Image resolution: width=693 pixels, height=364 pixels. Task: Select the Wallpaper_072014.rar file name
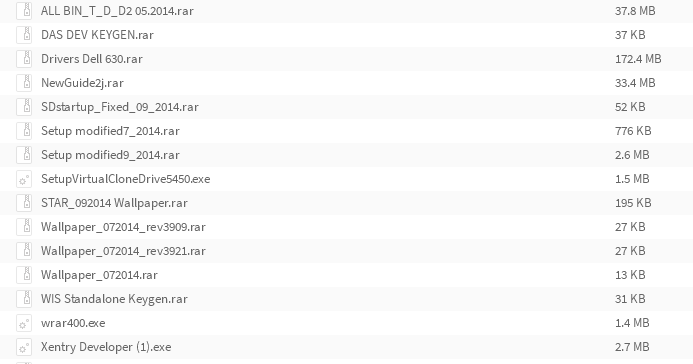[99, 275]
